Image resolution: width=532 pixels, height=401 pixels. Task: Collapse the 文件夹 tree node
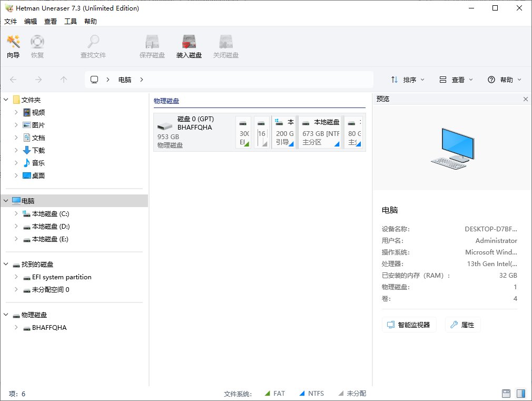point(6,100)
